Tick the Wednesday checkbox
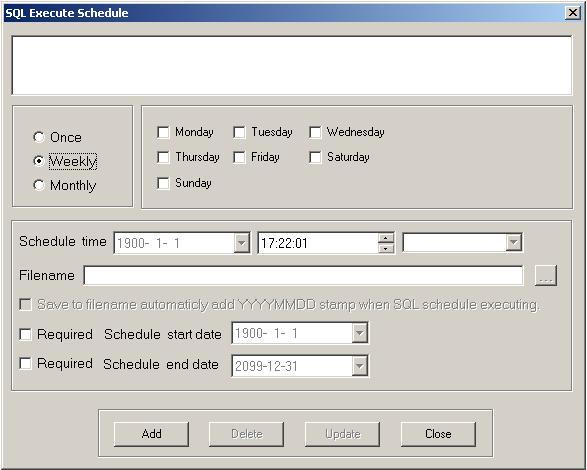The image size is (587, 470). coord(315,132)
